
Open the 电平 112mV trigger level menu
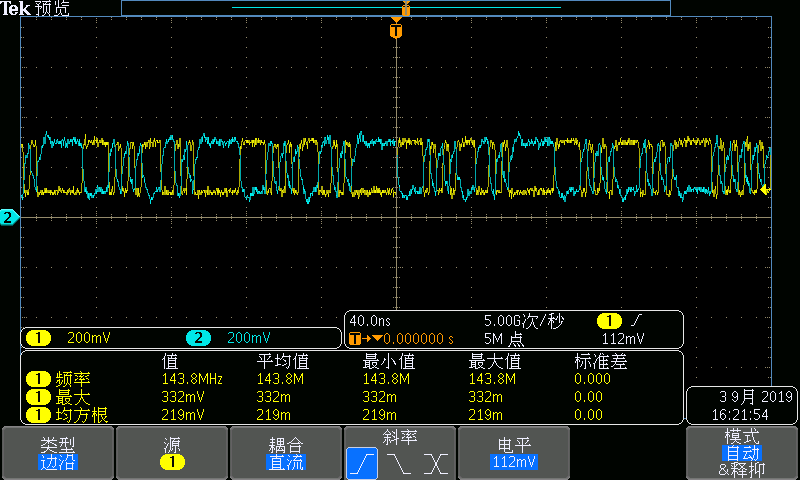tap(514, 453)
